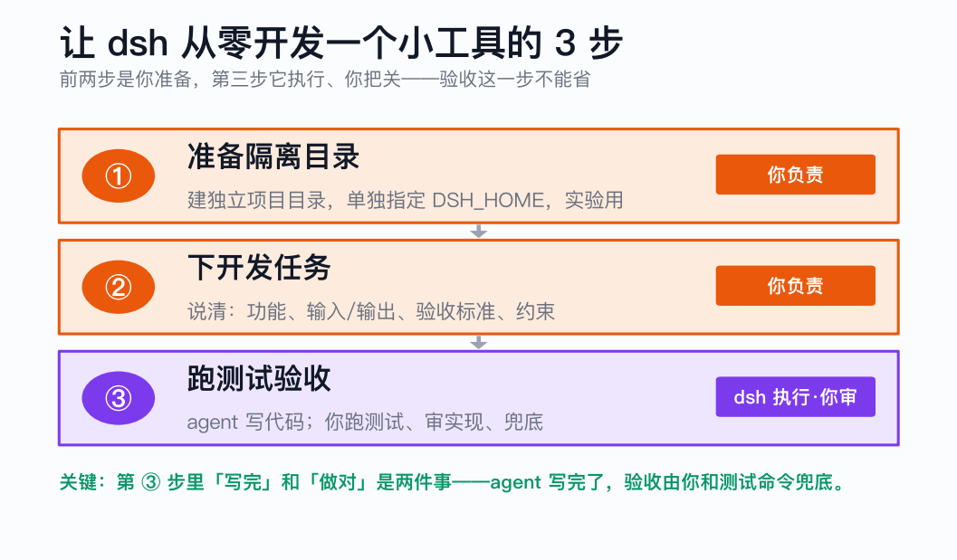
Task: Click the 你负责 badge in step one
Action: click(x=795, y=175)
